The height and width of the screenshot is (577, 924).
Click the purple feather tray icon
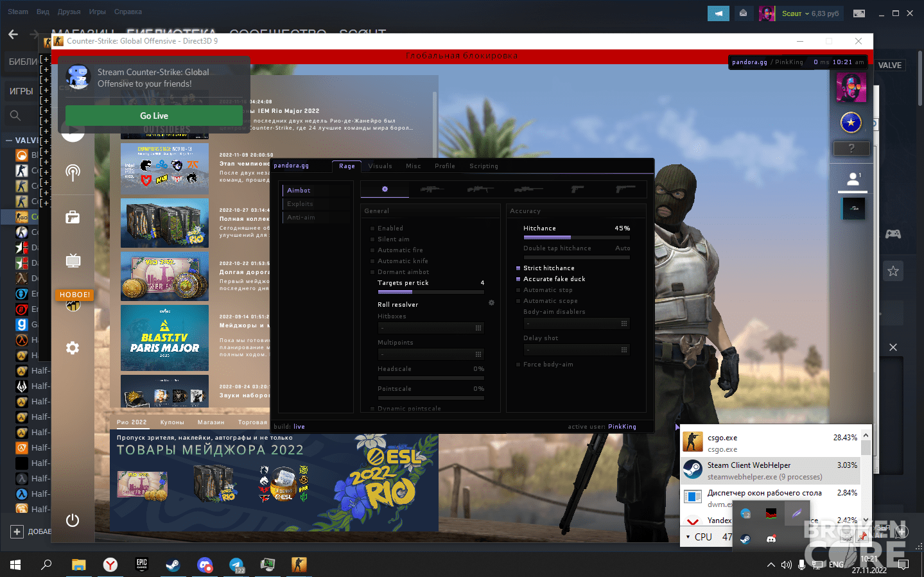pyautogui.click(x=797, y=513)
